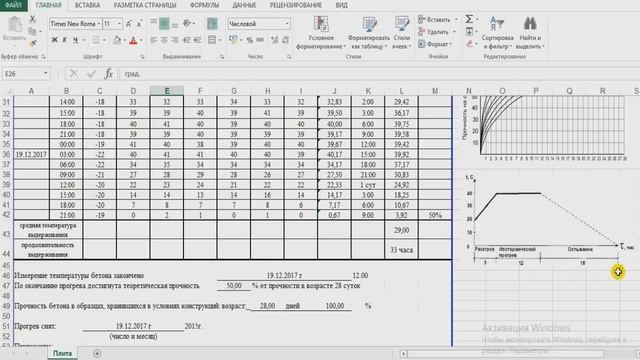Increase indent in the cell
Viewport: 640px width, 360px height.
coord(198,40)
